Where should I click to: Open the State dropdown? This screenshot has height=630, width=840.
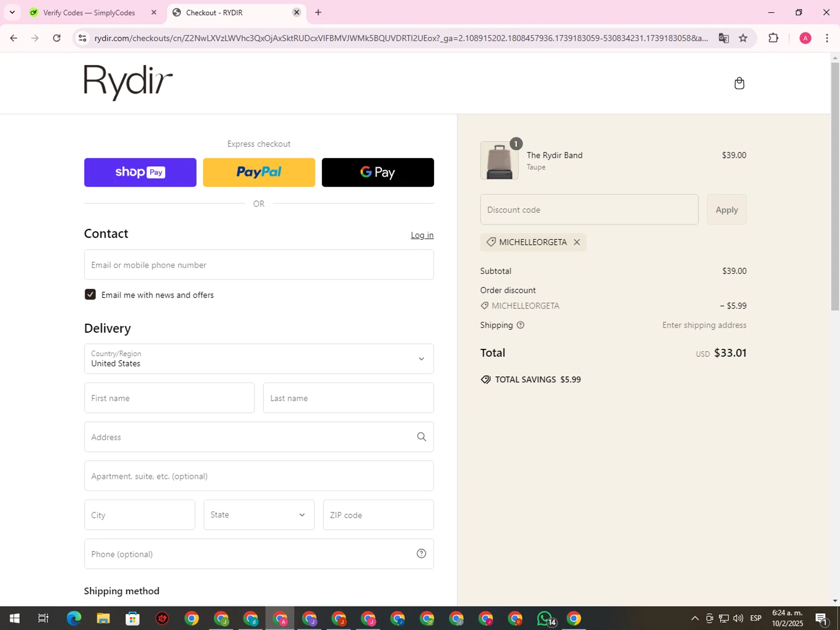tap(259, 515)
